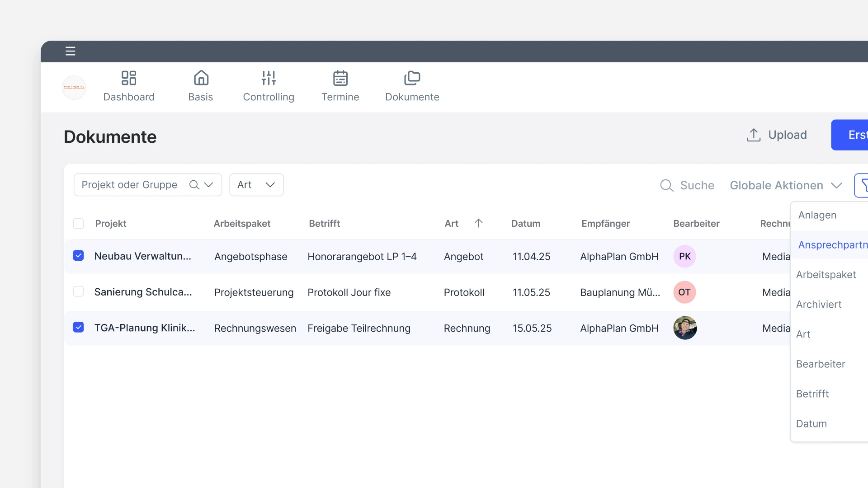Choose Bearbeiter in the column list

tap(820, 364)
